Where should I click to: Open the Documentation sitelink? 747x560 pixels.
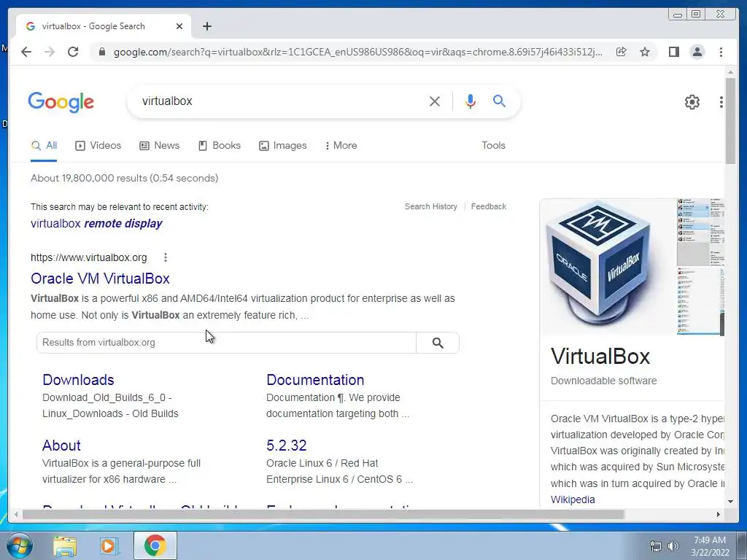(315, 380)
